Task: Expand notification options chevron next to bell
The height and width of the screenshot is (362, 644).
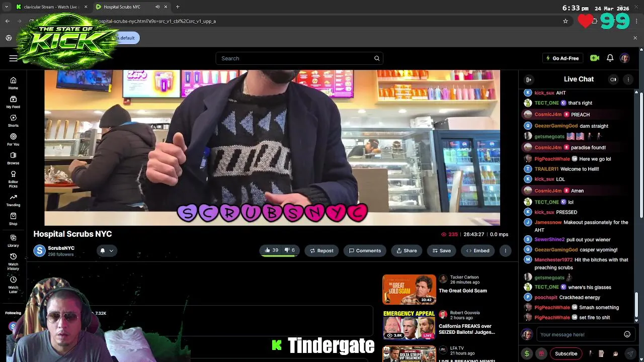Action: tap(111, 250)
